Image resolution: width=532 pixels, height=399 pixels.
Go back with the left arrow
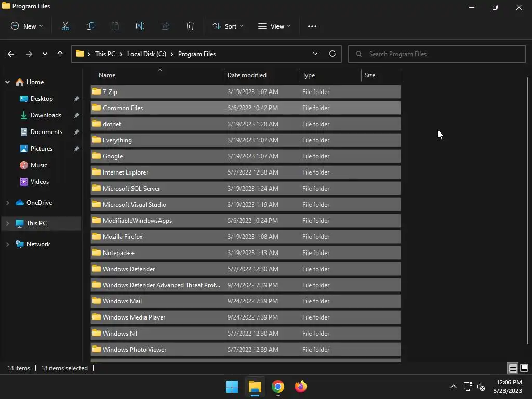[x=11, y=54]
